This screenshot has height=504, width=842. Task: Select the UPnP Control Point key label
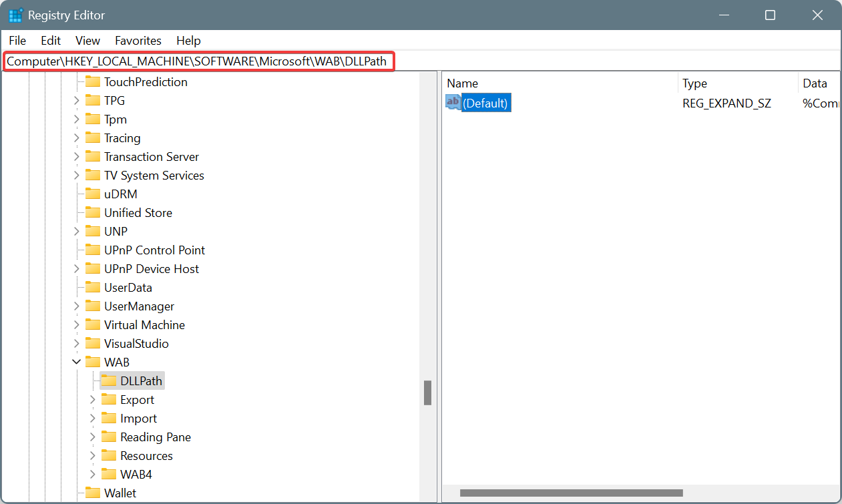point(154,250)
